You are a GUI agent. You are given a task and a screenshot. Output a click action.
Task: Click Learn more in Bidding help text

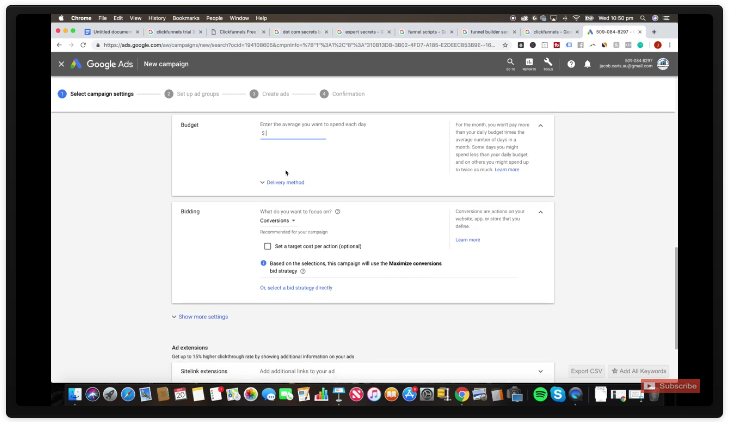468,240
